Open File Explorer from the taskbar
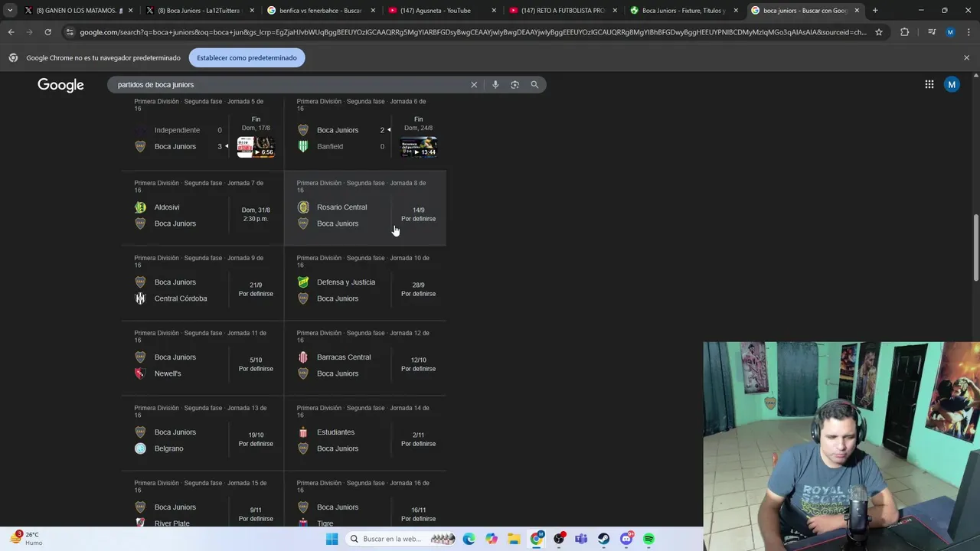The width and height of the screenshot is (980, 551). pos(514,539)
